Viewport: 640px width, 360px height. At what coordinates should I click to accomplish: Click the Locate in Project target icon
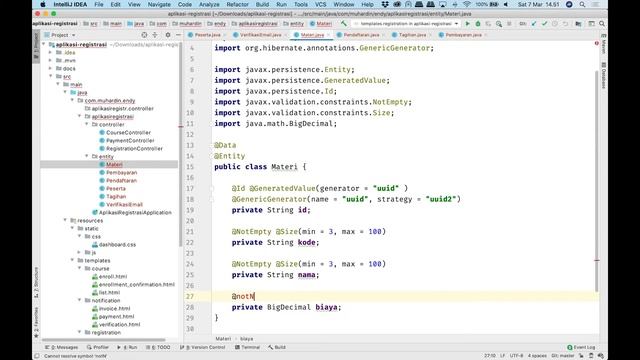pos(144,35)
